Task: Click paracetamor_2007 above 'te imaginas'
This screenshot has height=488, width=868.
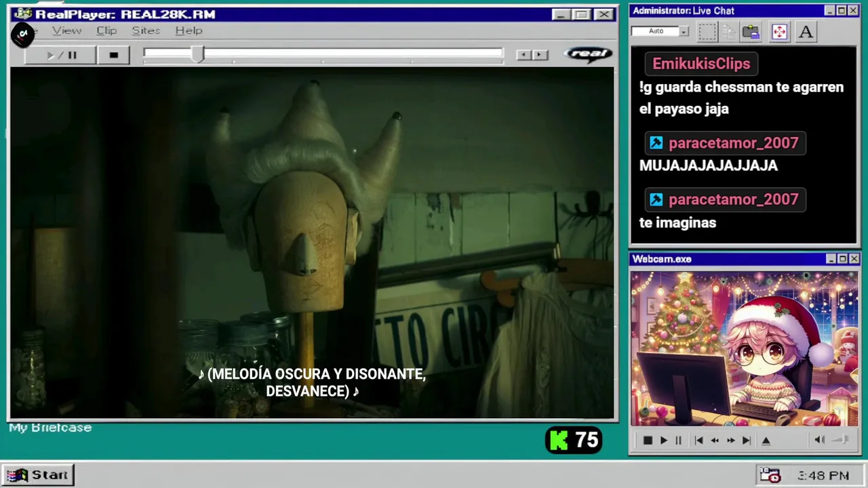Action: [733, 199]
